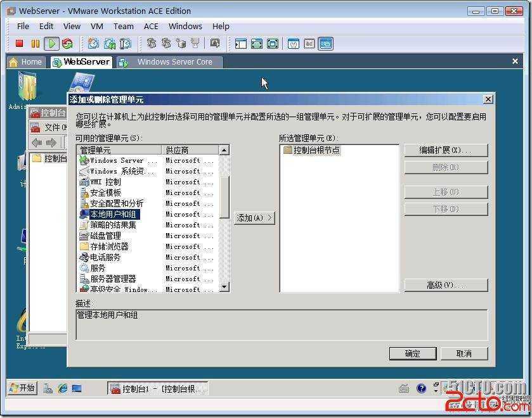
Task: Select the 电话服务 snap-in
Action: (x=148, y=257)
